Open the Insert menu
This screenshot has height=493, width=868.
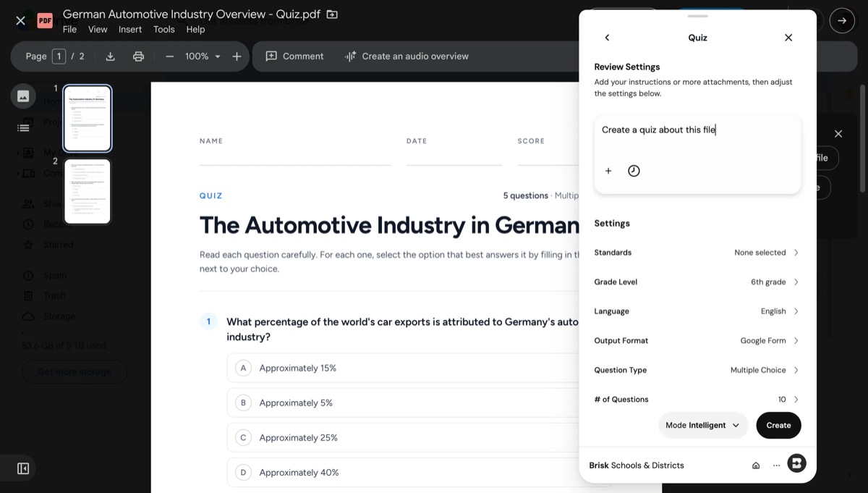130,30
